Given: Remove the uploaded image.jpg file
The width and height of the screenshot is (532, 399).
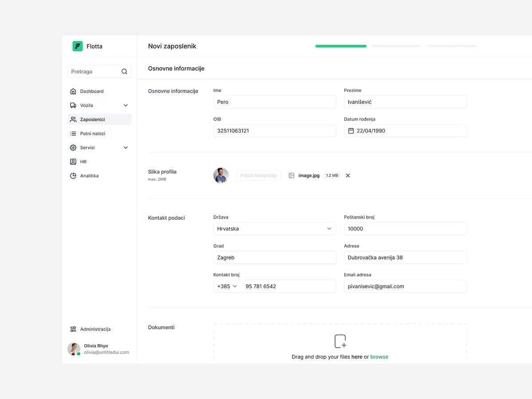Looking at the screenshot, I should (348, 175).
